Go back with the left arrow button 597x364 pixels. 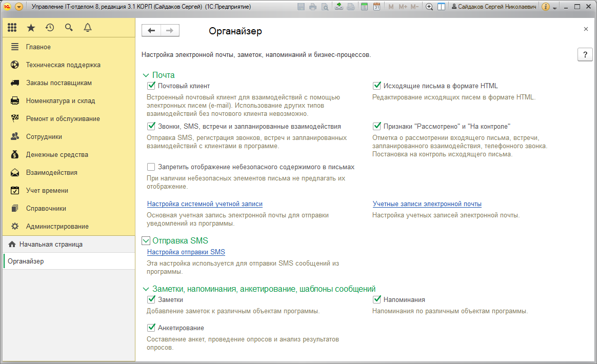point(151,30)
